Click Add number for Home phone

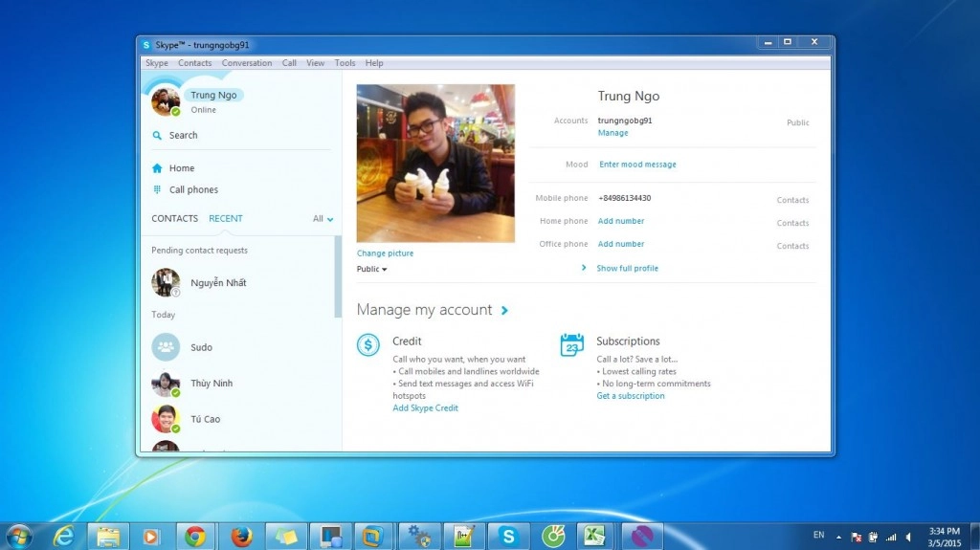620,221
